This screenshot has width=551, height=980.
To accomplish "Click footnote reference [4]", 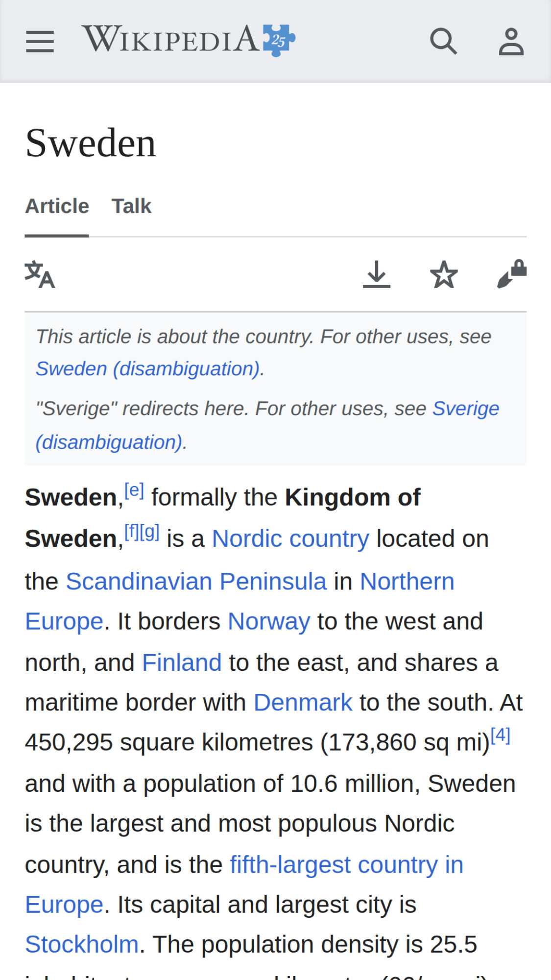I will (x=501, y=735).
